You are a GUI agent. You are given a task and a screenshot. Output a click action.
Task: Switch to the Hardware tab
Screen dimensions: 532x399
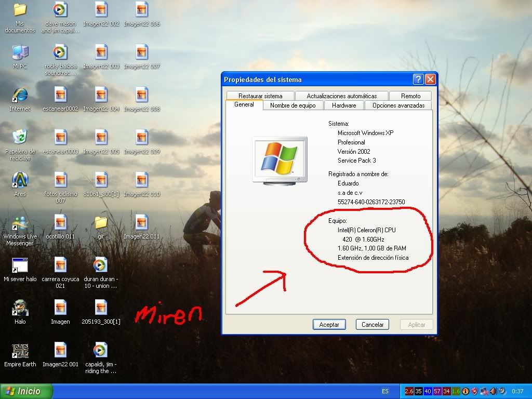[344, 105]
